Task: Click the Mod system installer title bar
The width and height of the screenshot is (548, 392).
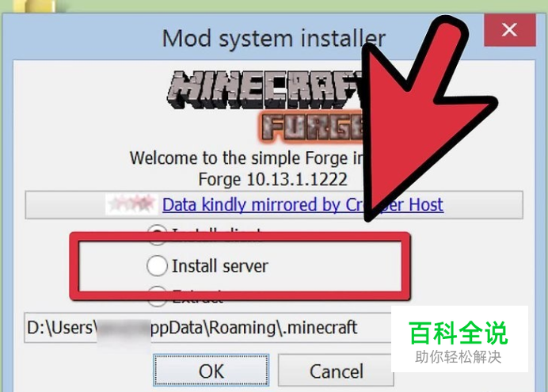Action: (243, 36)
